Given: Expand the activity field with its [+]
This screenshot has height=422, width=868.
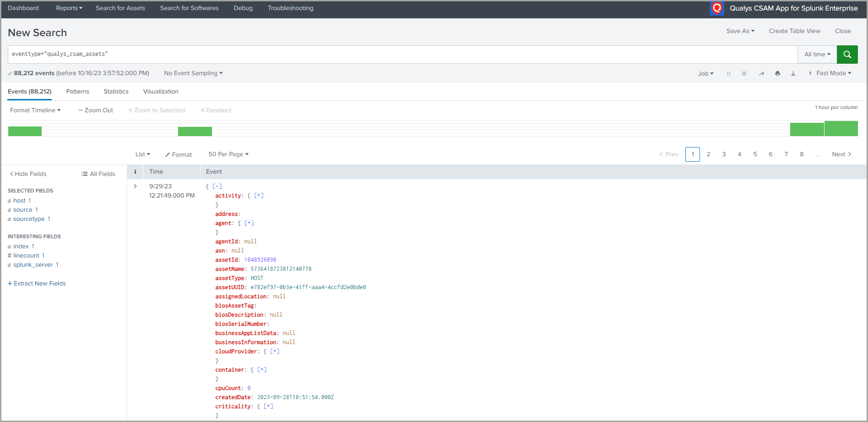Looking at the screenshot, I should point(259,195).
